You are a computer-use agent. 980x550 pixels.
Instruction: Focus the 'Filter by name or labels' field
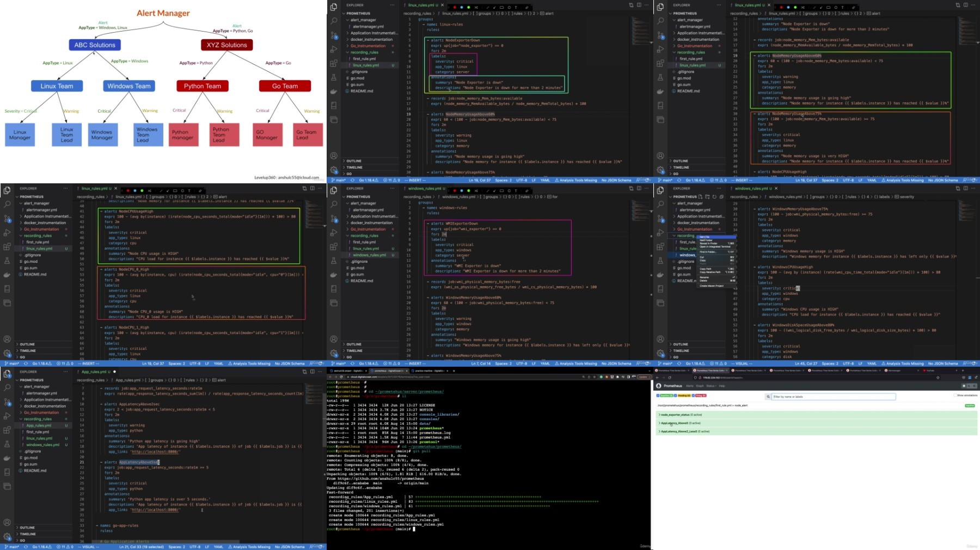click(834, 397)
